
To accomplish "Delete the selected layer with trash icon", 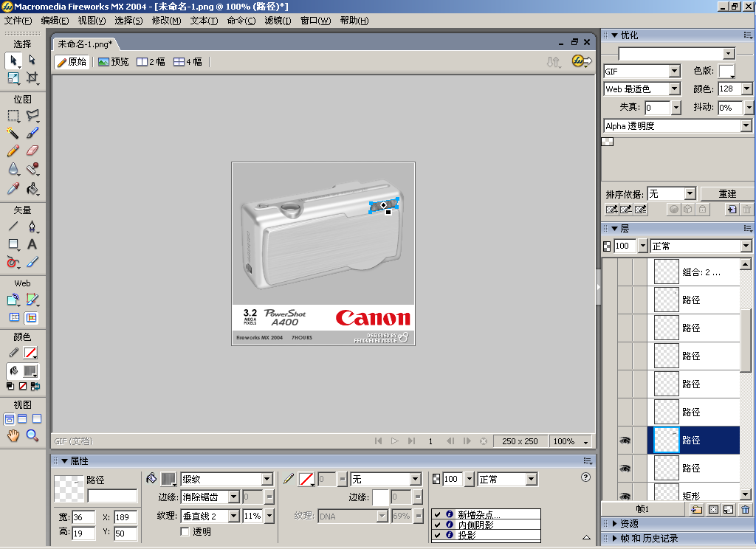I will 746,509.
